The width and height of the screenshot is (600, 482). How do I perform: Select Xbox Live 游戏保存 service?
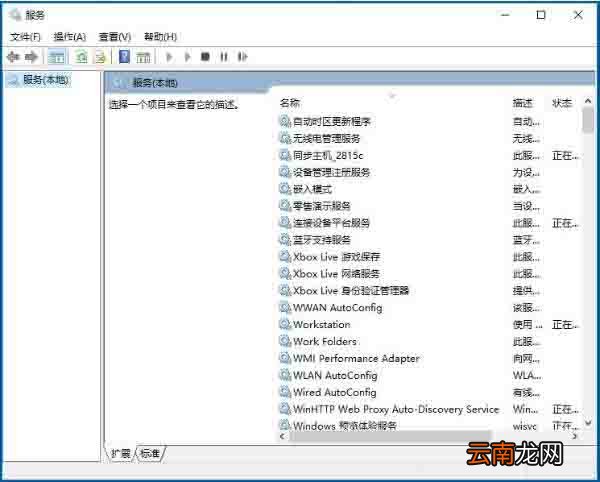336,257
